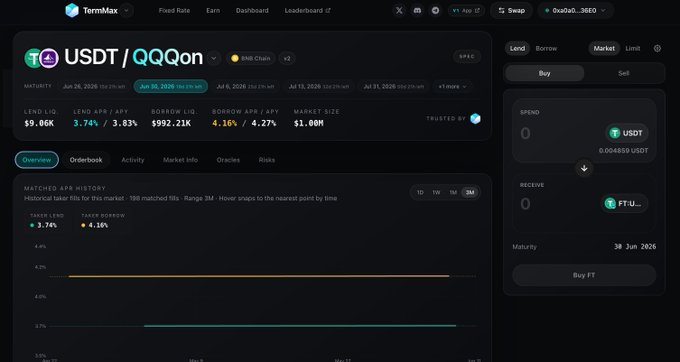The height and width of the screenshot is (362, 680).
Task: Click the $9.06K lend liquidity value
Action: 39,124
